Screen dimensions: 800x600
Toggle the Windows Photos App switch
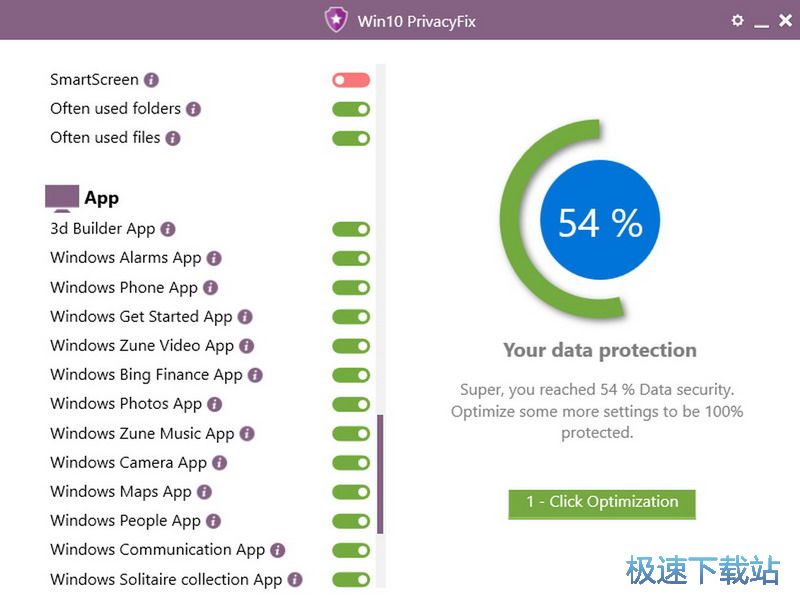(351, 404)
